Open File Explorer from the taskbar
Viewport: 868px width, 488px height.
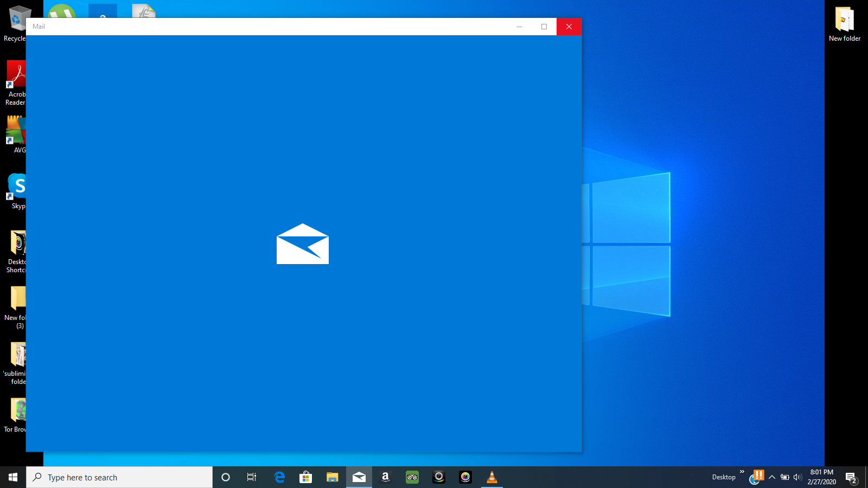[x=332, y=477]
